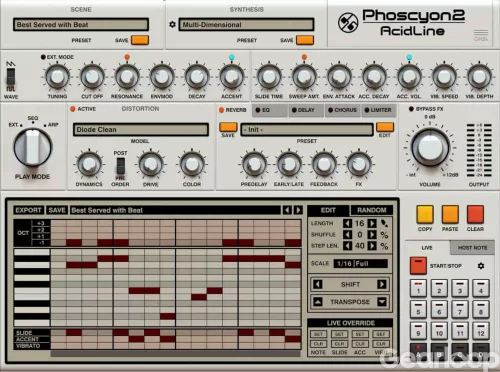Go to next pattern with right arrow
Viewport: 500px width, 372px height.
click(298, 210)
